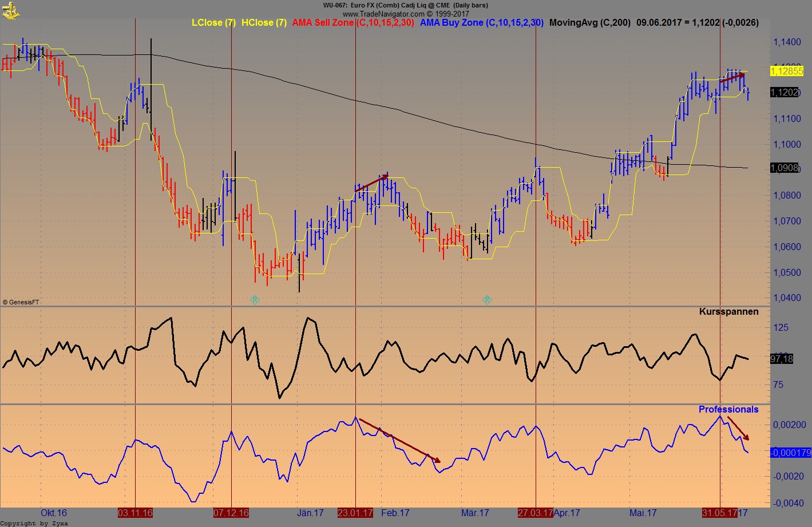Viewport: 812px width, 527px height.
Task: Click the gold sextant logo in top-left corner
Action: pos(11,11)
